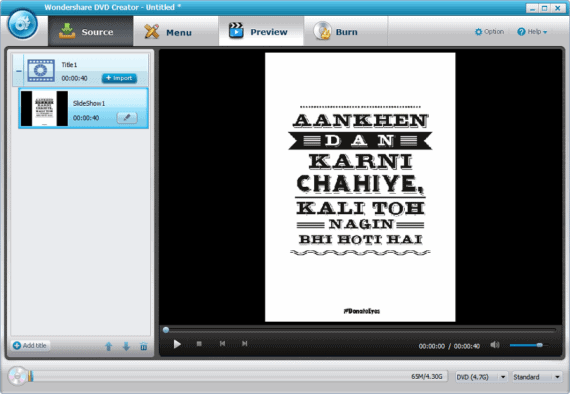Skip to the previous chapter
The width and height of the screenshot is (570, 394).
[x=222, y=343]
